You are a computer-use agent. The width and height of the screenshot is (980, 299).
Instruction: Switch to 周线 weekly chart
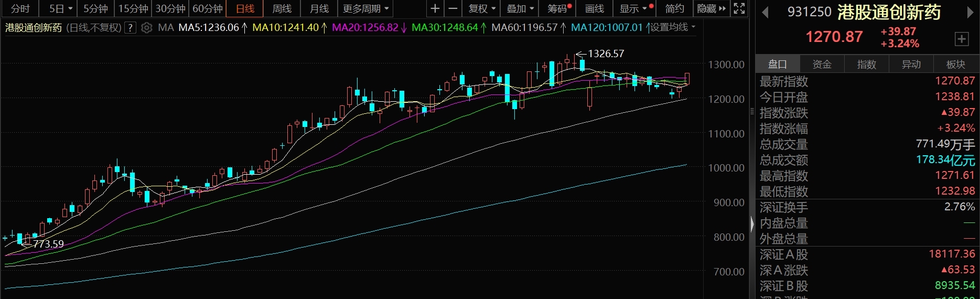click(x=282, y=8)
